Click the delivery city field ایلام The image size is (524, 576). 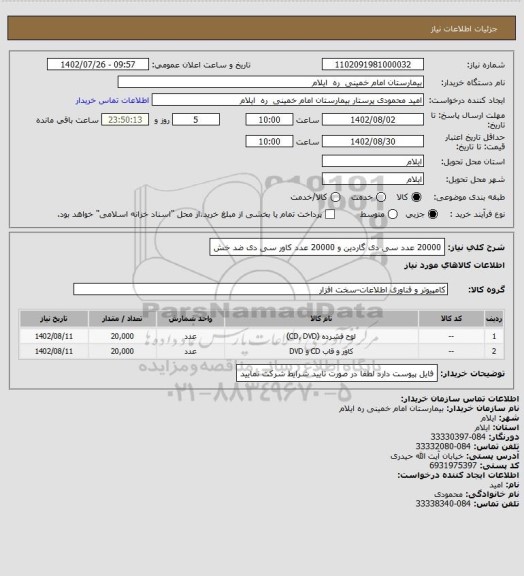(373, 179)
